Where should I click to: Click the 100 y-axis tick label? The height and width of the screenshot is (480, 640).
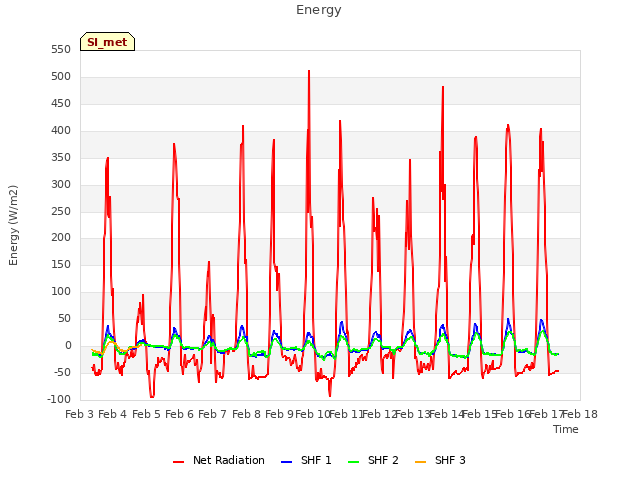tap(61, 291)
